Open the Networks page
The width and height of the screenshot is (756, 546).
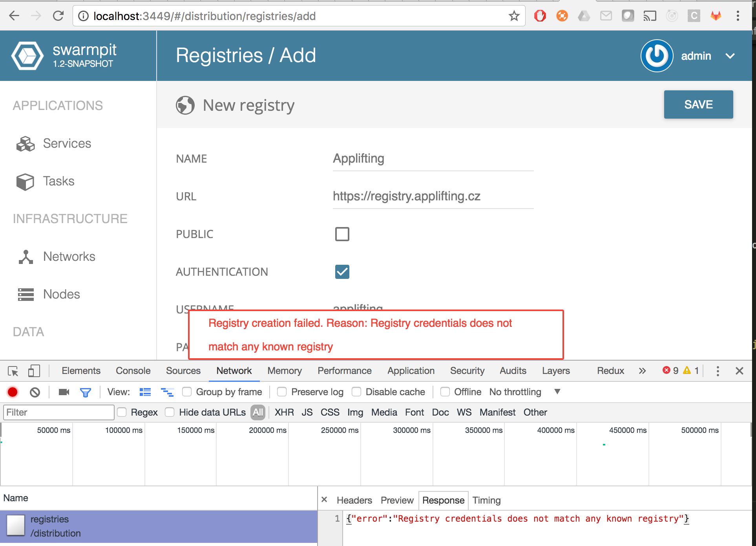click(x=69, y=257)
